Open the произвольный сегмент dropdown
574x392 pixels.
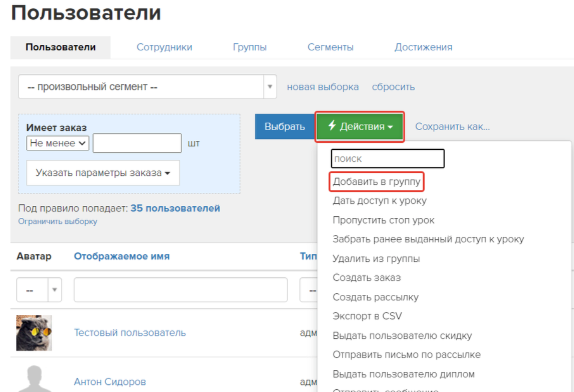coord(147,87)
